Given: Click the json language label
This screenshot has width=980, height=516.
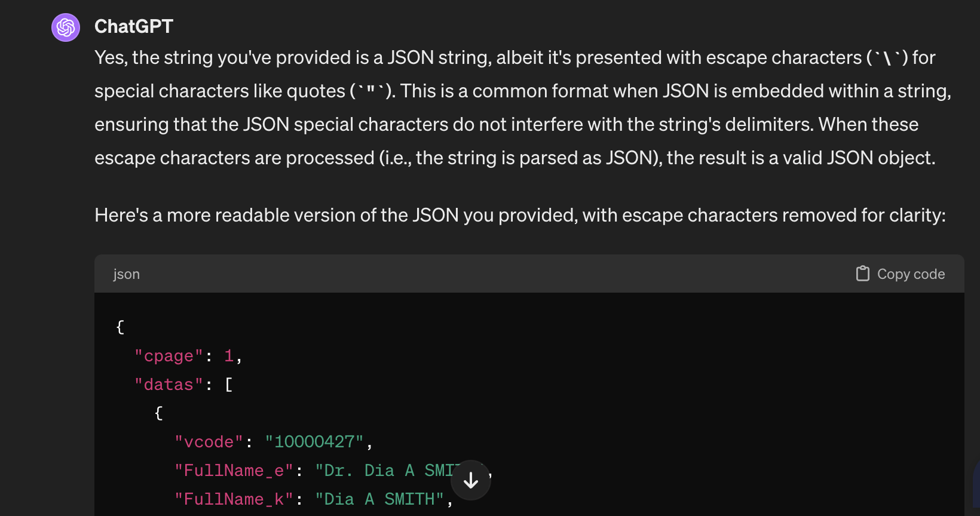Looking at the screenshot, I should (127, 274).
